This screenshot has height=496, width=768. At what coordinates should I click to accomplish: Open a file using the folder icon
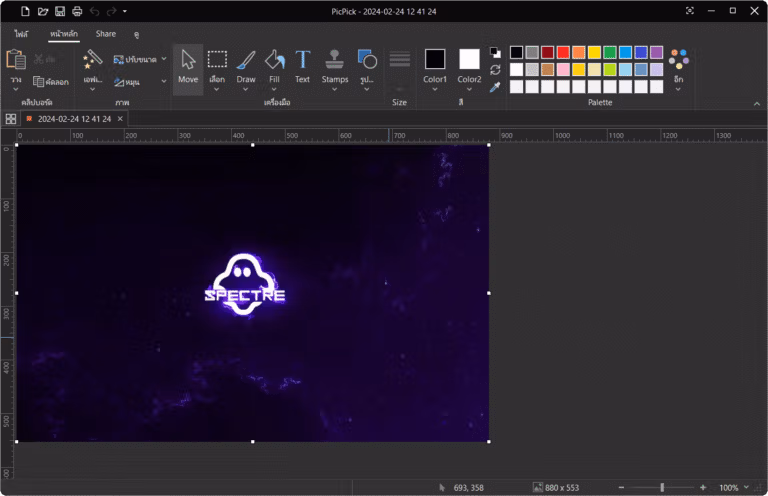pyautogui.click(x=43, y=11)
